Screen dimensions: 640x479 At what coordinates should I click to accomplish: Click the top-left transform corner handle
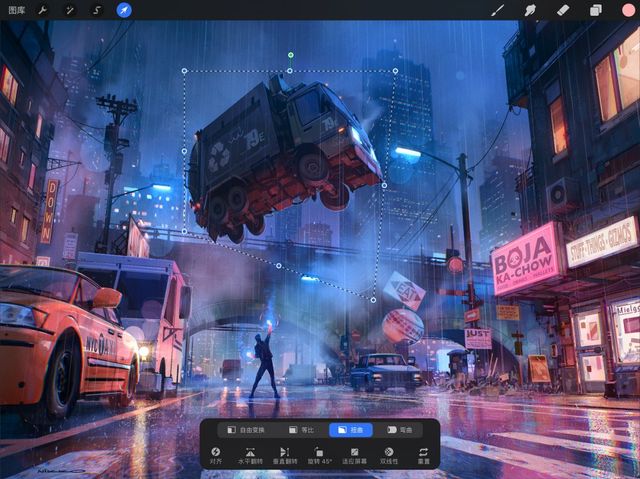184,71
